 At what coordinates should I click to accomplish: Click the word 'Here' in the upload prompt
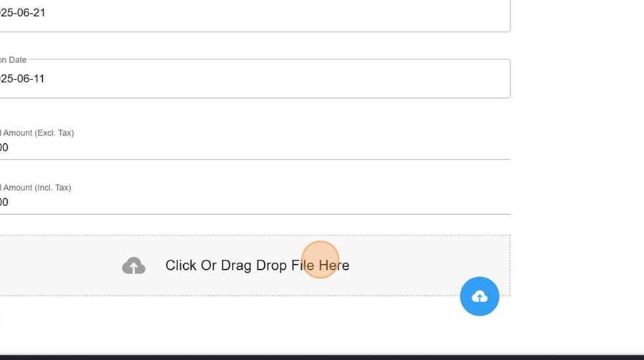[x=334, y=266]
